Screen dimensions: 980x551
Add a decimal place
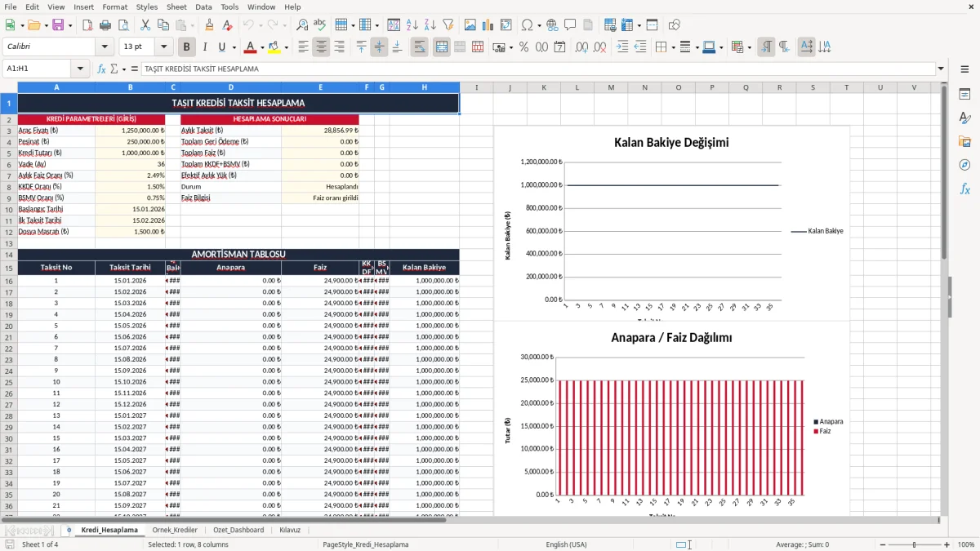(581, 47)
